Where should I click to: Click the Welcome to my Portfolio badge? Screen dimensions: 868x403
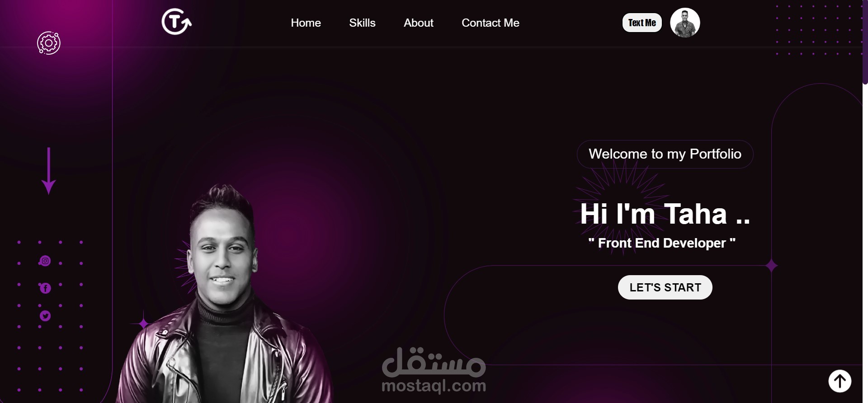[665, 154]
